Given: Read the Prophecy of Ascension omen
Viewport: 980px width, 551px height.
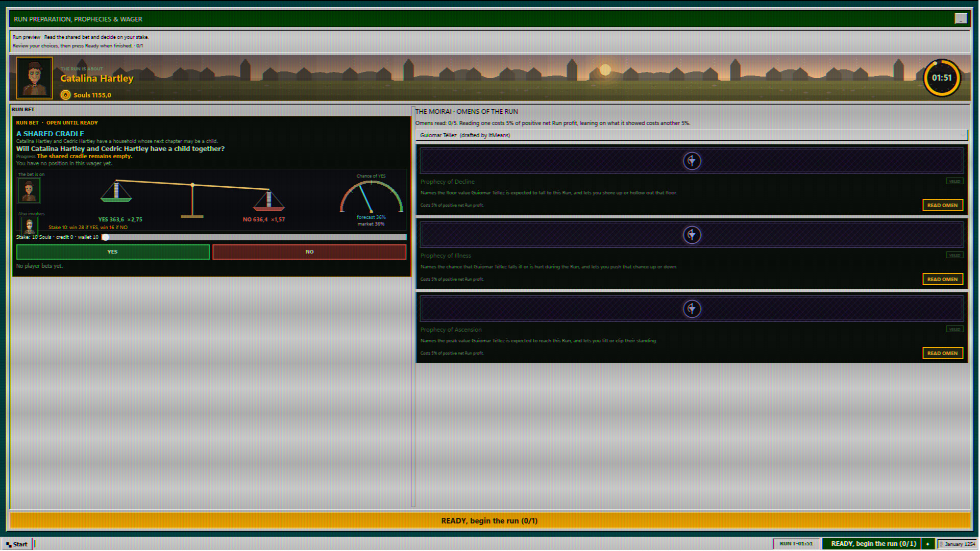Looking at the screenshot, I should [x=942, y=353].
